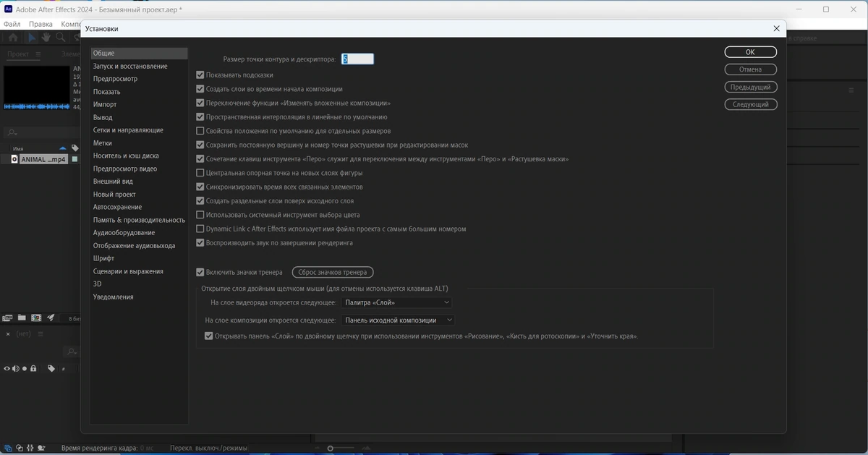This screenshot has width=868, height=455.
Task: Click the Имя column sort arrow
Action: click(62, 148)
